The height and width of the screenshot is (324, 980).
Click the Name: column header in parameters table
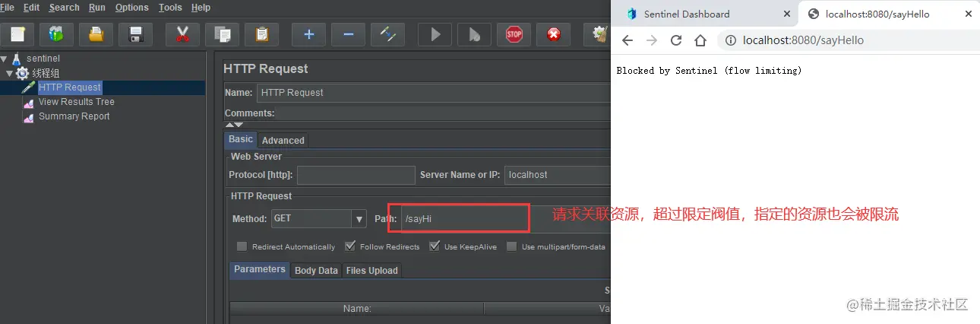click(x=356, y=309)
